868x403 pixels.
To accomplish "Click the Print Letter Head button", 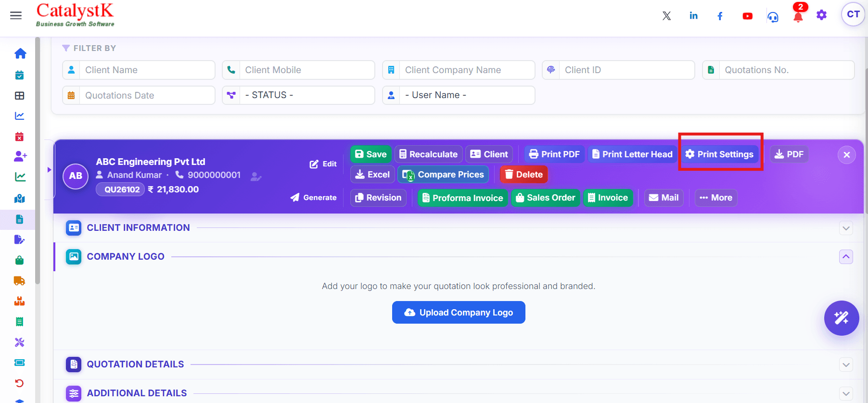I will (x=632, y=154).
